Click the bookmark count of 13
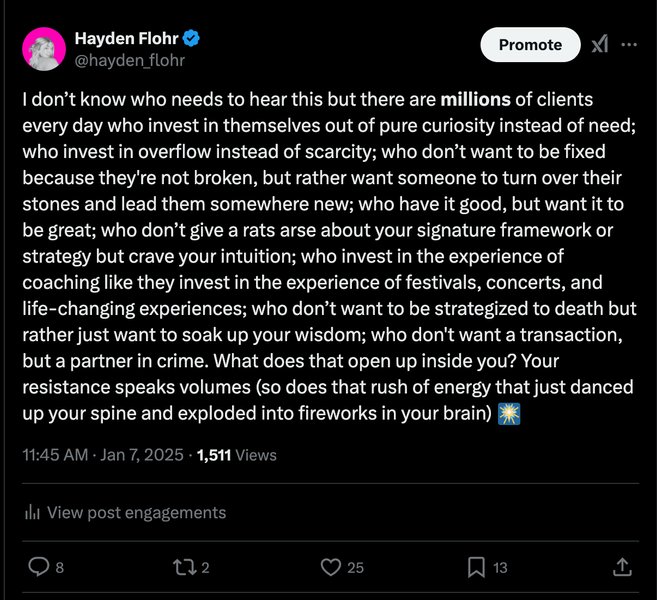The width and height of the screenshot is (657, 600). [x=500, y=567]
